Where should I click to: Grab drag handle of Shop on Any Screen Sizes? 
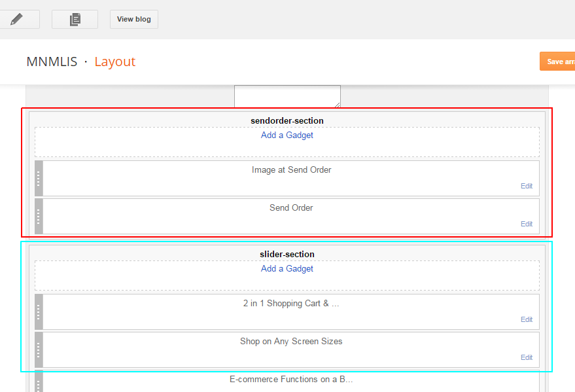[39, 350]
